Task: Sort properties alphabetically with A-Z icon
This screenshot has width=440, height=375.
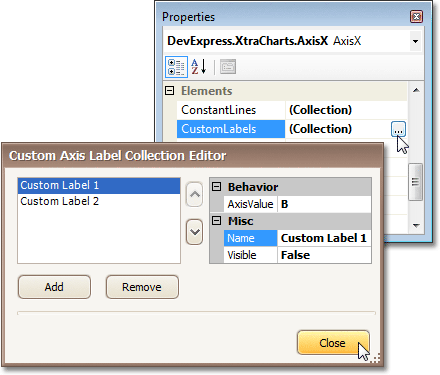Action: [x=199, y=67]
